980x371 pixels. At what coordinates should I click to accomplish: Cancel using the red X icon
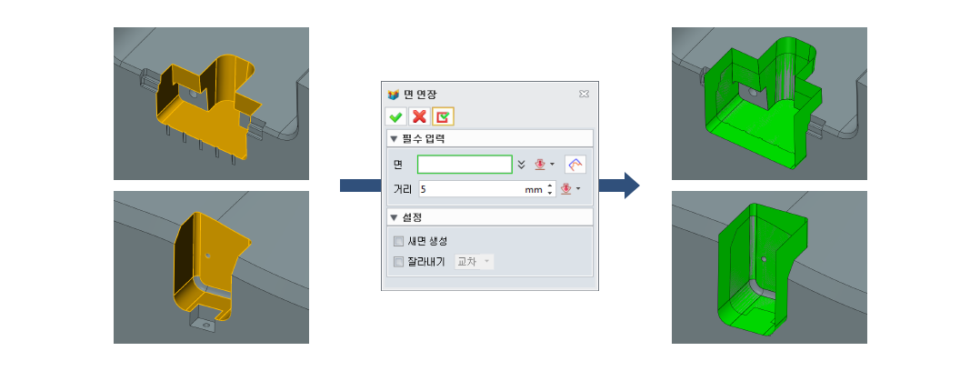pyautogui.click(x=419, y=116)
